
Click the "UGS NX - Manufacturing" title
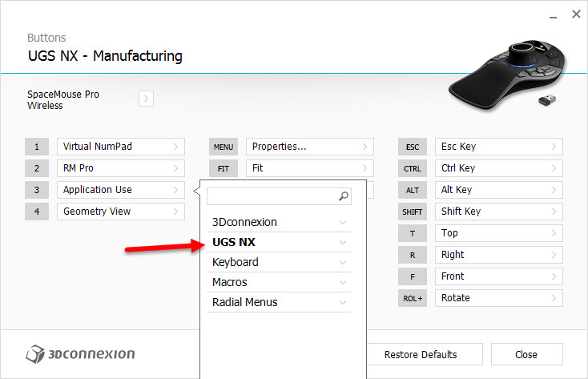[105, 56]
